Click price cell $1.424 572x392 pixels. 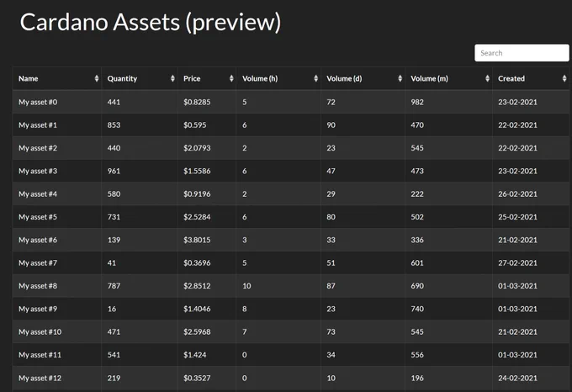[195, 355]
